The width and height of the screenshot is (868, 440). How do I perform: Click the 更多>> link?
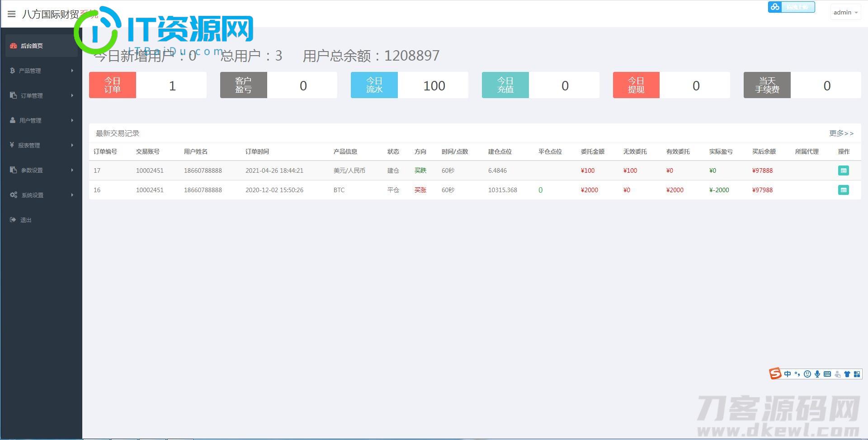click(841, 133)
